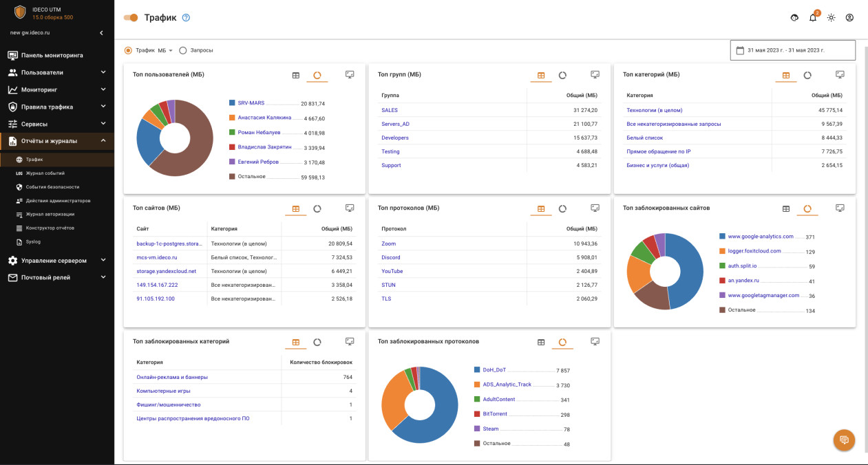868x465 pixels.
Task: Open the МБ units dropdown
Action: (x=165, y=50)
